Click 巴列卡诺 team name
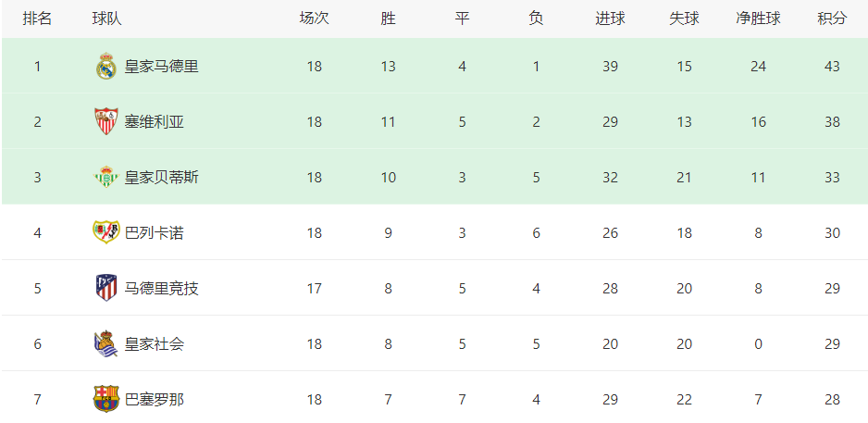The height and width of the screenshot is (423, 868). pos(154,233)
